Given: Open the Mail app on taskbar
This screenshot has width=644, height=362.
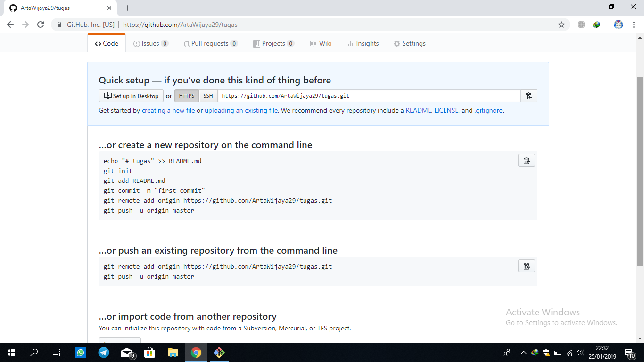Looking at the screenshot, I should coord(127,353).
